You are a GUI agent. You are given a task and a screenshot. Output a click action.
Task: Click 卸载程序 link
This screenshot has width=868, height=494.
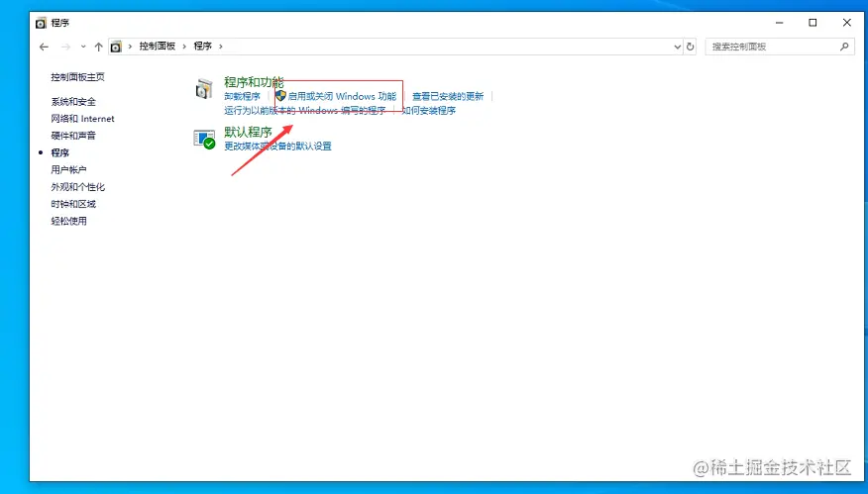coord(242,96)
